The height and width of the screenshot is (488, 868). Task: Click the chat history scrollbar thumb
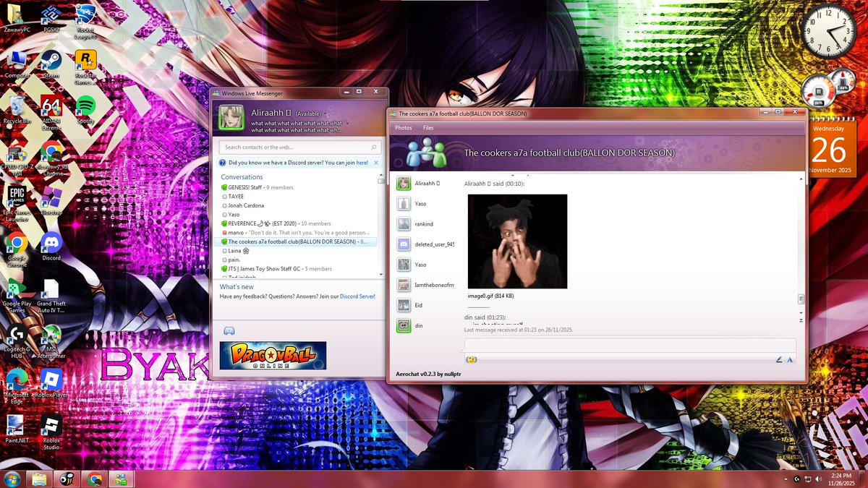pyautogui.click(x=801, y=299)
